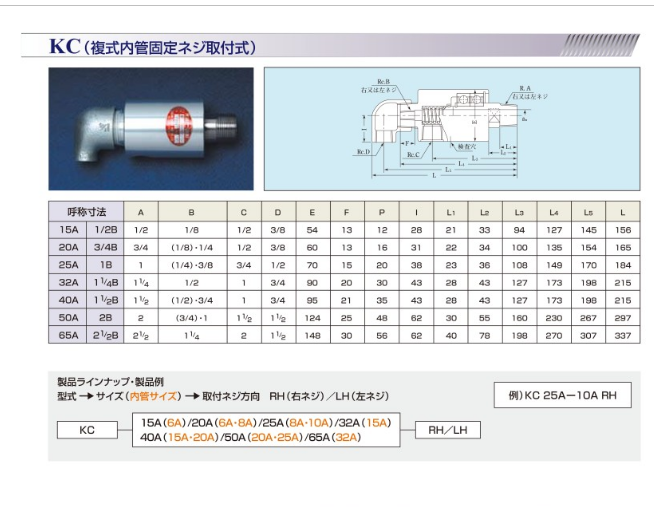Click the 25A row label in table
Image resolution: width=654 pixels, height=507 pixels.
click(x=68, y=265)
